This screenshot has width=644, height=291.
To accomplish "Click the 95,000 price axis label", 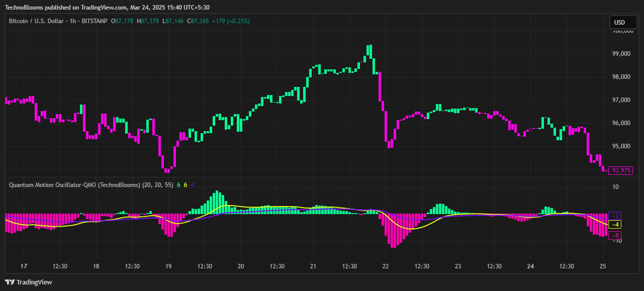I will (621, 146).
